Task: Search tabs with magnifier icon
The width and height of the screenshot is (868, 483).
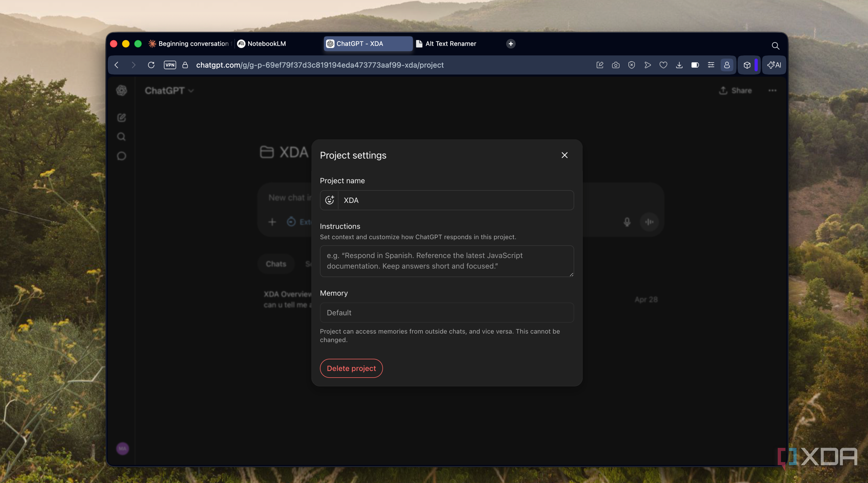Action: click(x=775, y=45)
